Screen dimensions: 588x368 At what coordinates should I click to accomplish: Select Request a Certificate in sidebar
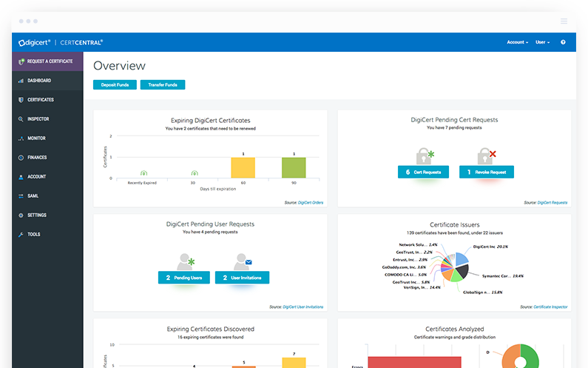47,61
